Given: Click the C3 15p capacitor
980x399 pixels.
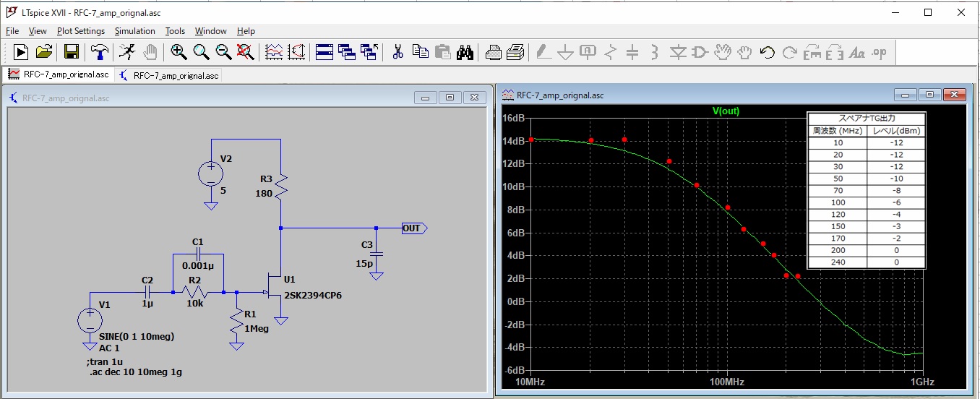Looking at the screenshot, I should click(x=376, y=254).
